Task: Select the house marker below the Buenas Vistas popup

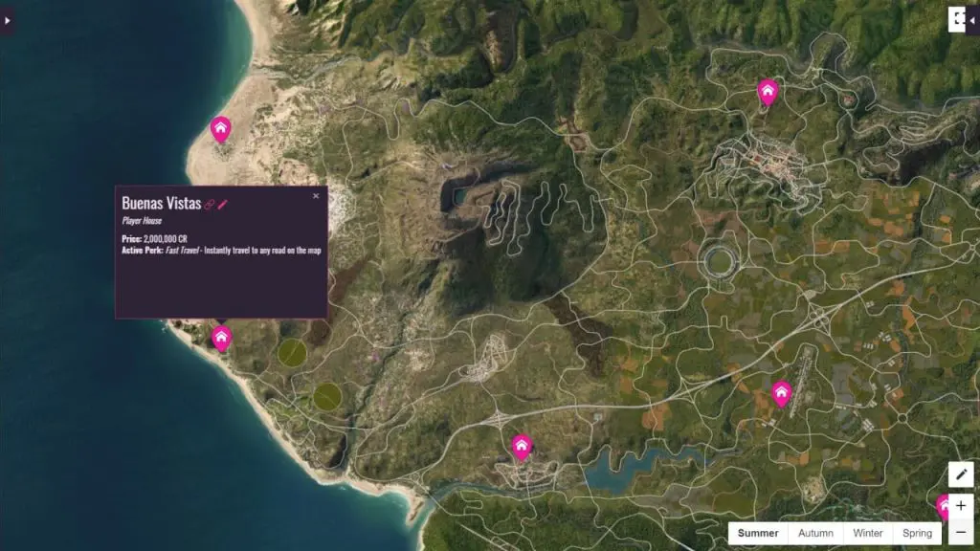Action: [221, 337]
